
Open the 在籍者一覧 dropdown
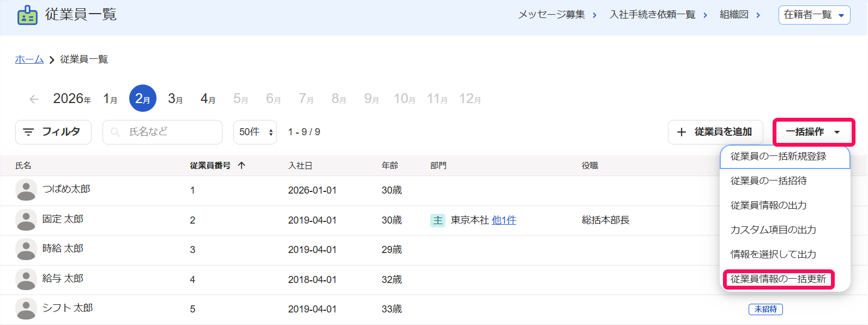[814, 15]
